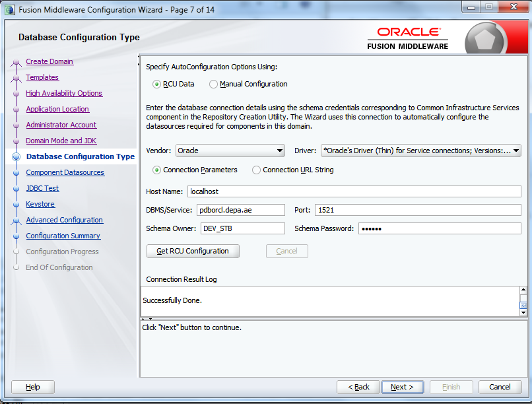The width and height of the screenshot is (532, 404).
Task: Click the Successfully Done. log message
Action: 172,300
